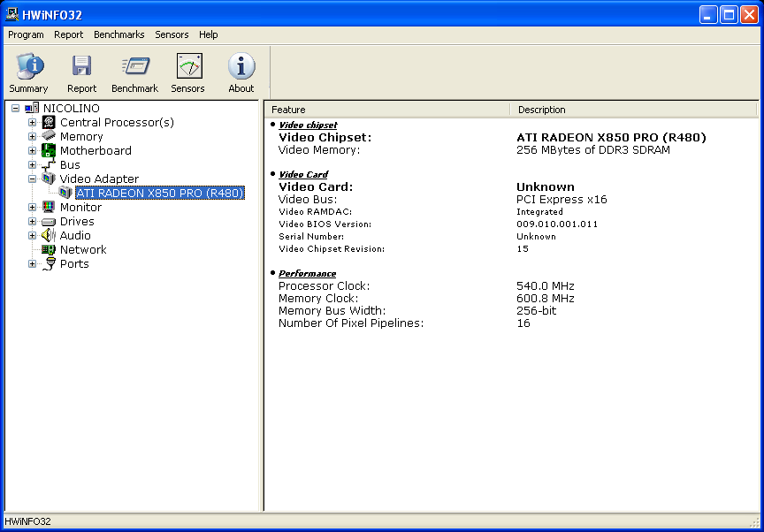Viewport: 764px width, 532px height.
Task: Click the NICOLINO computer icon
Action: coord(32,108)
